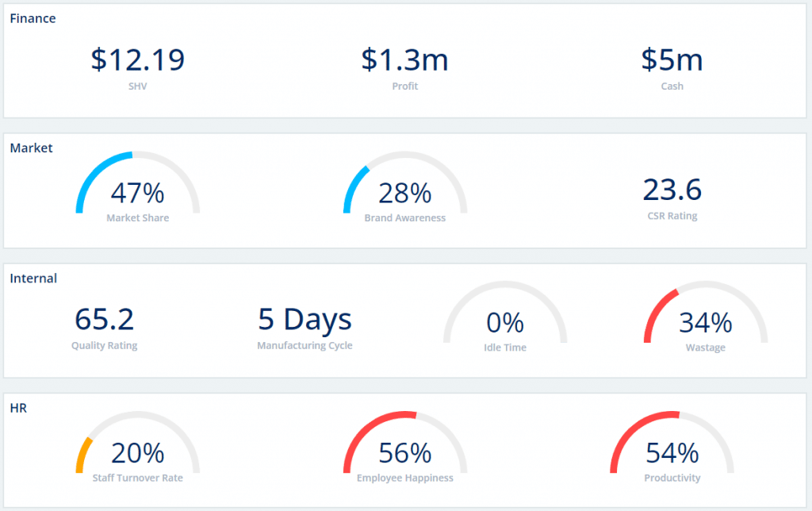Select the Internal section heading
The width and height of the screenshot is (812, 511).
(33, 279)
